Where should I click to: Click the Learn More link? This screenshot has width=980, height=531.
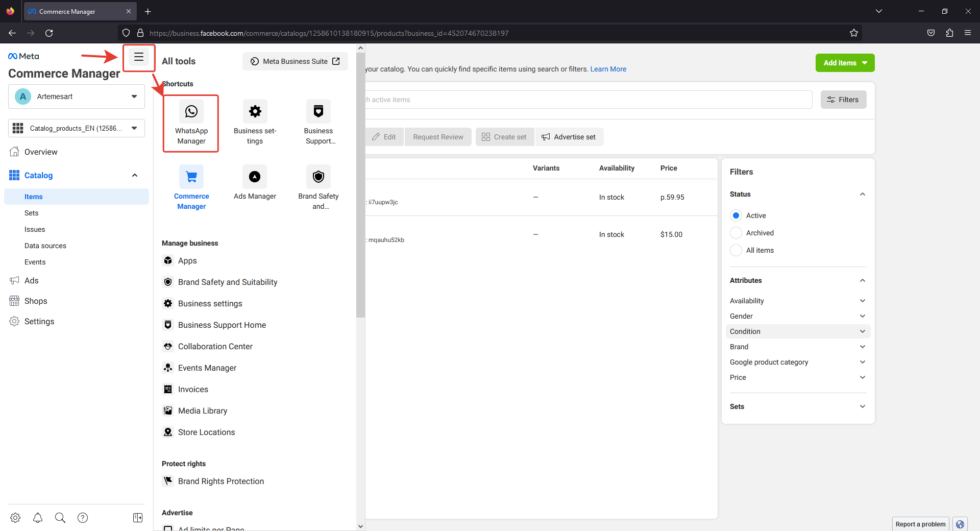[x=608, y=69]
